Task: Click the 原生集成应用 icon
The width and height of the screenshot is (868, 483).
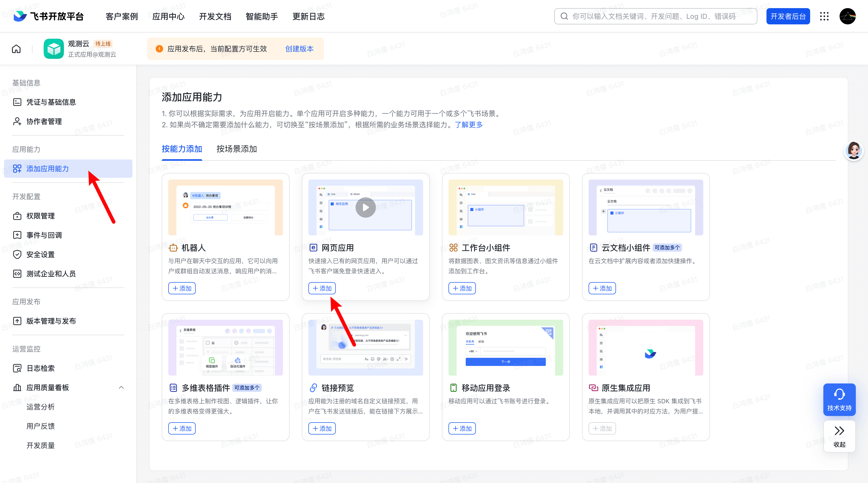Action: [x=594, y=388]
